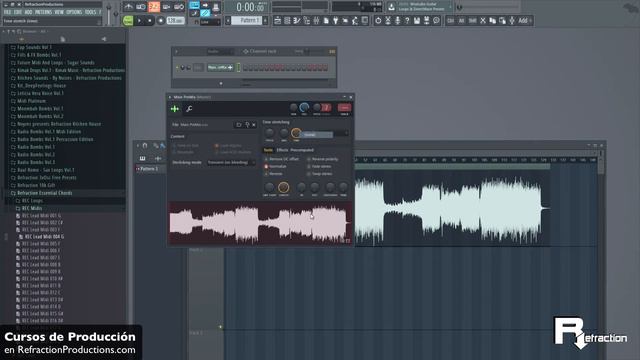This screenshot has height=360, width=640.
Task: Open the mixer view icon in toolbar
Action: click(316, 20)
